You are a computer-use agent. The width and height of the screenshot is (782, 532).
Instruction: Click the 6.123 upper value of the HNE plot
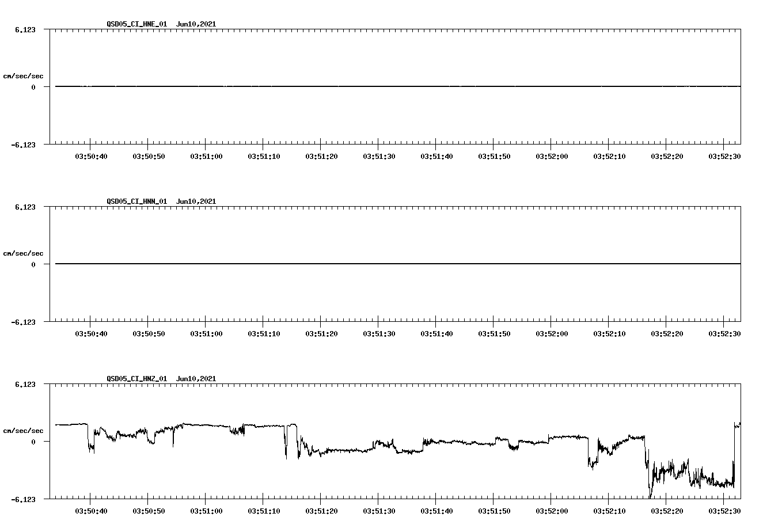pyautogui.click(x=25, y=29)
